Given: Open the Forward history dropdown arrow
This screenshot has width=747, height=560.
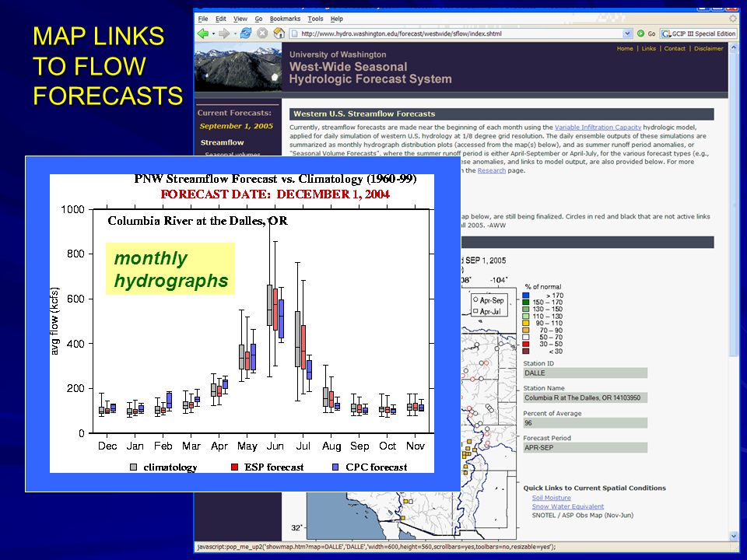Looking at the screenshot, I should (234, 33).
